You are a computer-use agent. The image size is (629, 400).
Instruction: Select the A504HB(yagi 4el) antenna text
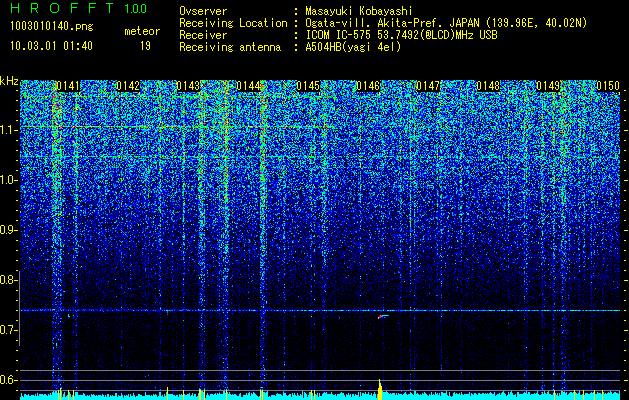coord(353,47)
